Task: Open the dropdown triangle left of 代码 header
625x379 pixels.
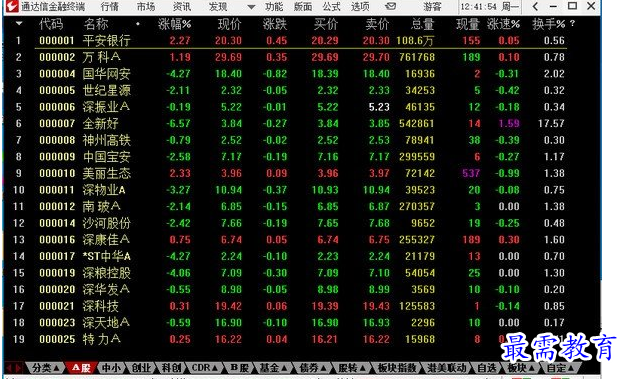Action: [x=19, y=24]
